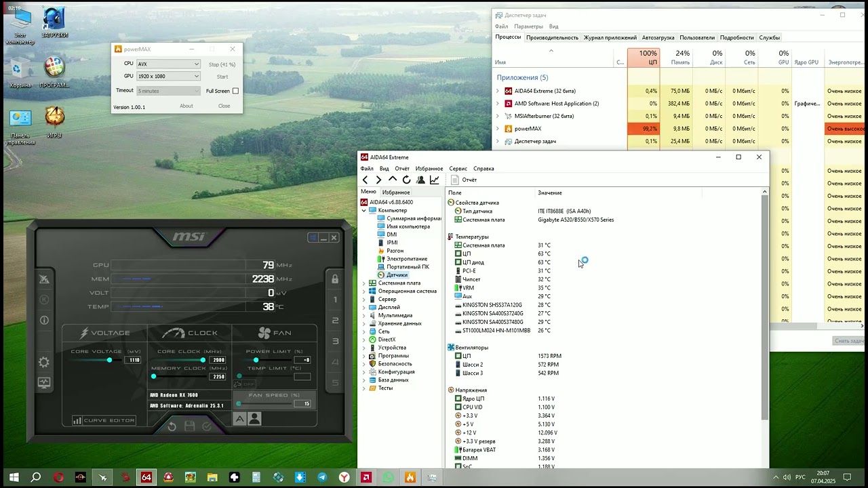Open AIDA64 Файл menu

click(x=367, y=168)
